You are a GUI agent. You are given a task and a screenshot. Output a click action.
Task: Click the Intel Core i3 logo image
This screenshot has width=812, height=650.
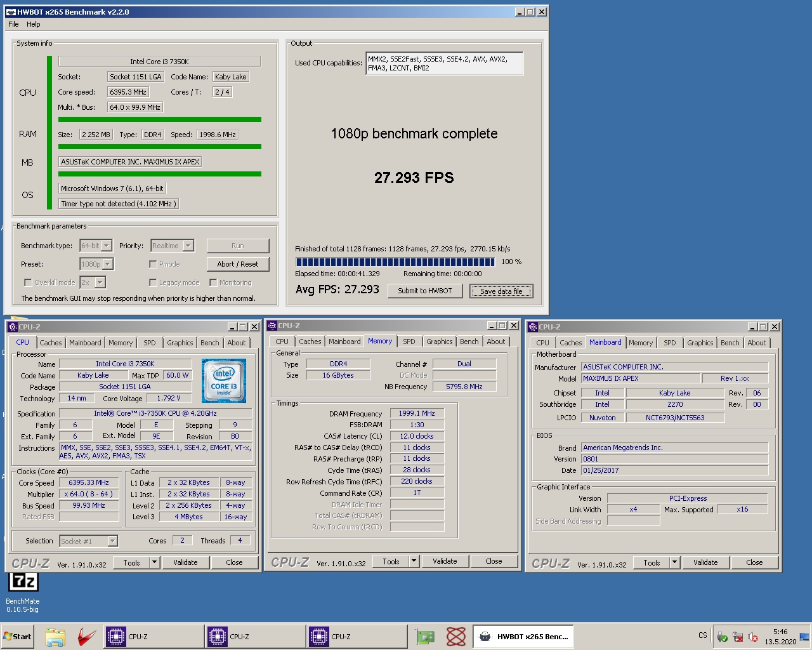[x=224, y=381]
